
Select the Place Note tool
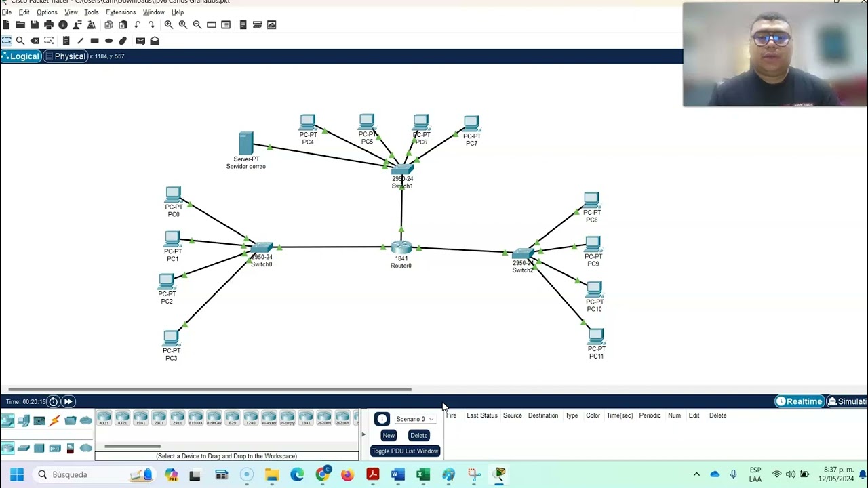tap(66, 41)
